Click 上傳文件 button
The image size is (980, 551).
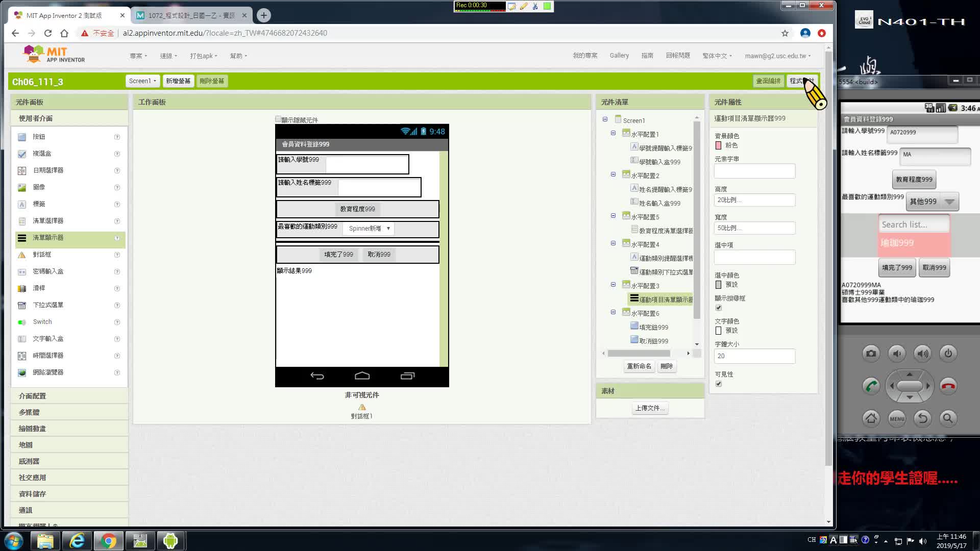649,408
